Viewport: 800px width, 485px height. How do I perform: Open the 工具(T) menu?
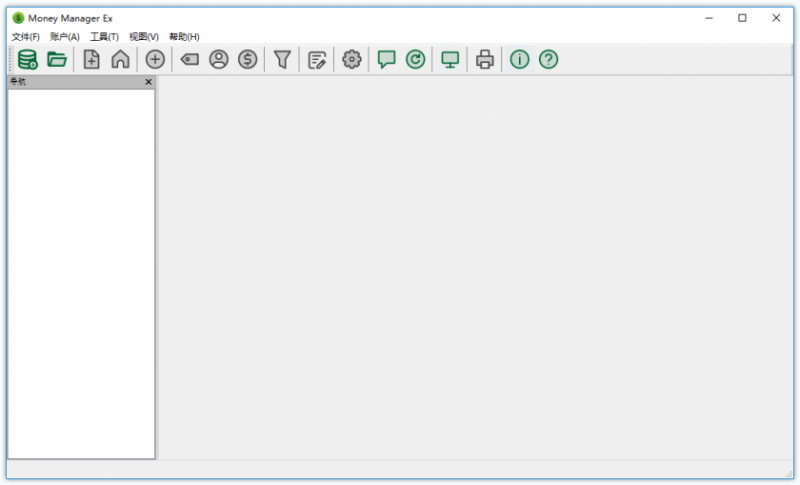point(105,37)
